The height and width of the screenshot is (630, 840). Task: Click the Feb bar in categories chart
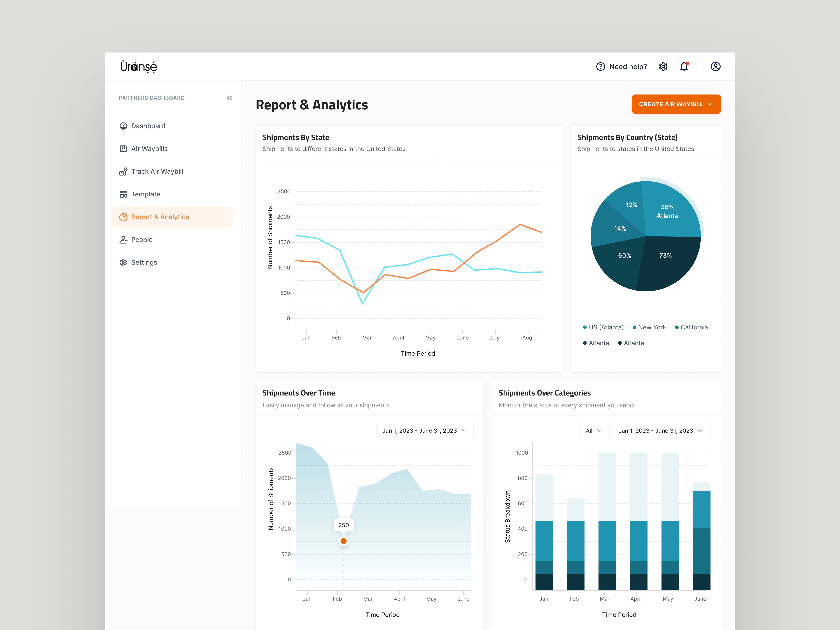pos(576,544)
